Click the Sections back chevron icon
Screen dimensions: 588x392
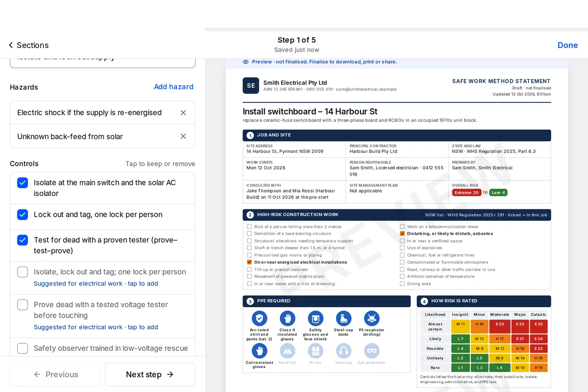[11, 45]
